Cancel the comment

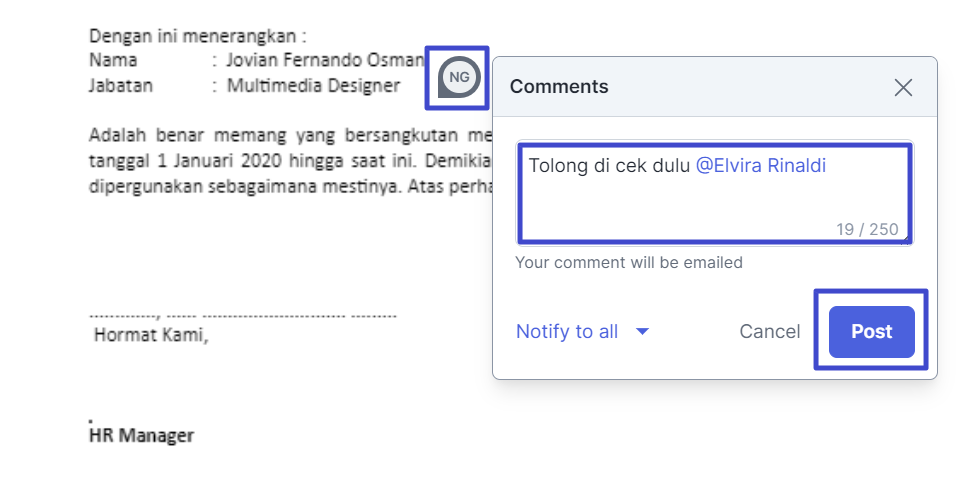coord(769,332)
